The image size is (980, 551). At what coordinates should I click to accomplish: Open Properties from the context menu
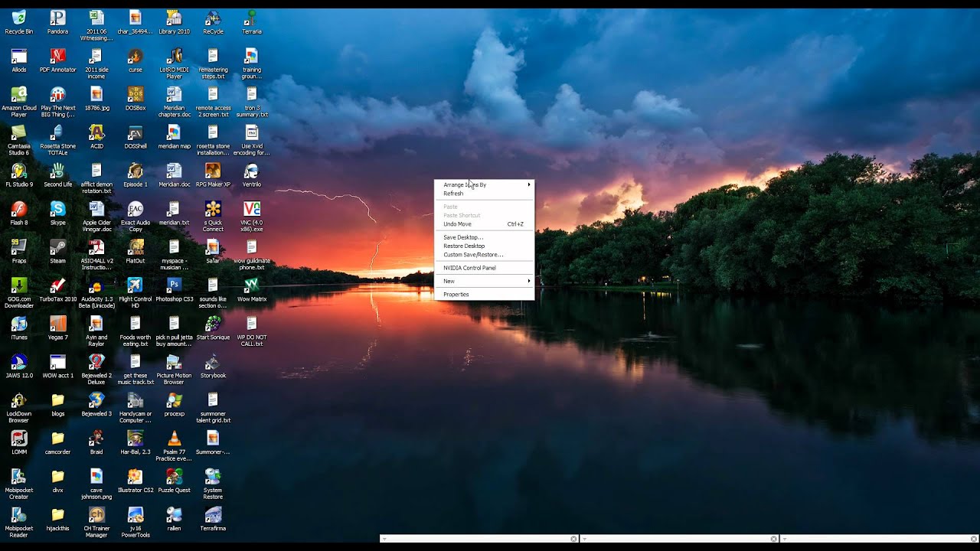tap(485, 295)
